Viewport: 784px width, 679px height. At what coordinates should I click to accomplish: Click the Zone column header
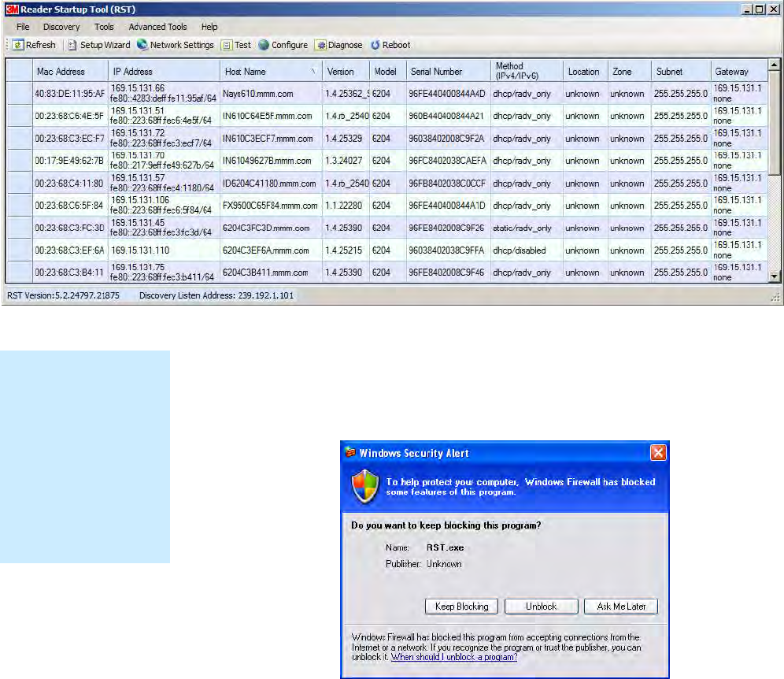pyautogui.click(x=630, y=71)
